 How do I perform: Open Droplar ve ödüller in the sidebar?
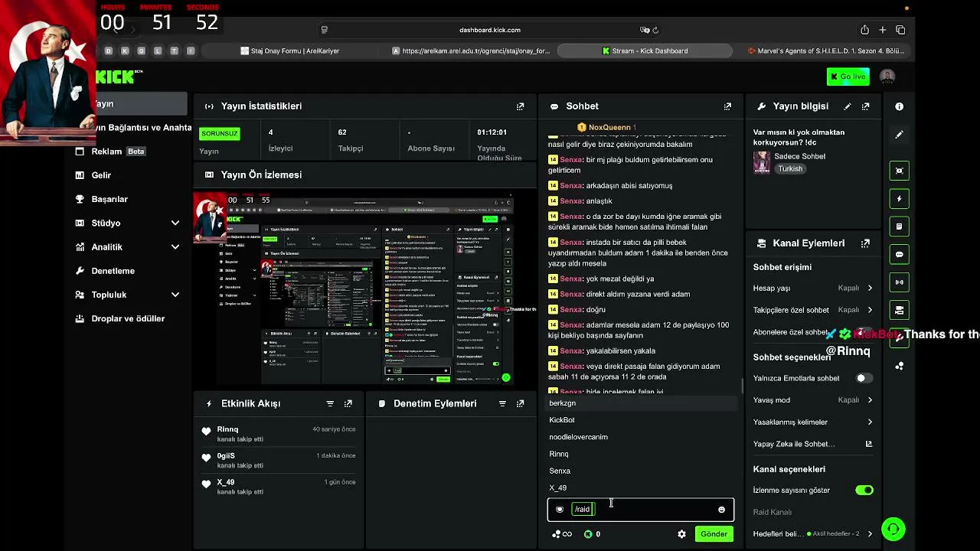(x=120, y=318)
